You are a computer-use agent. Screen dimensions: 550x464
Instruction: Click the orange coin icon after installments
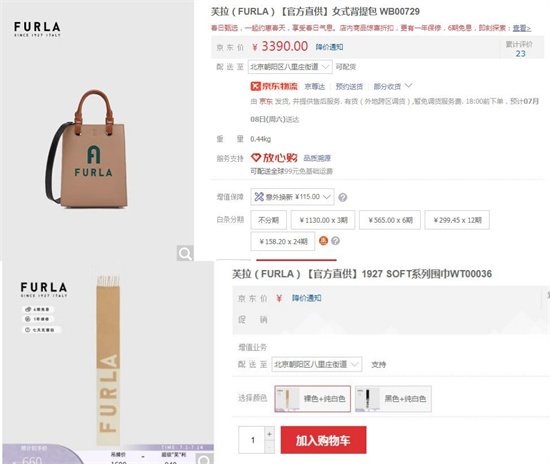(323, 241)
